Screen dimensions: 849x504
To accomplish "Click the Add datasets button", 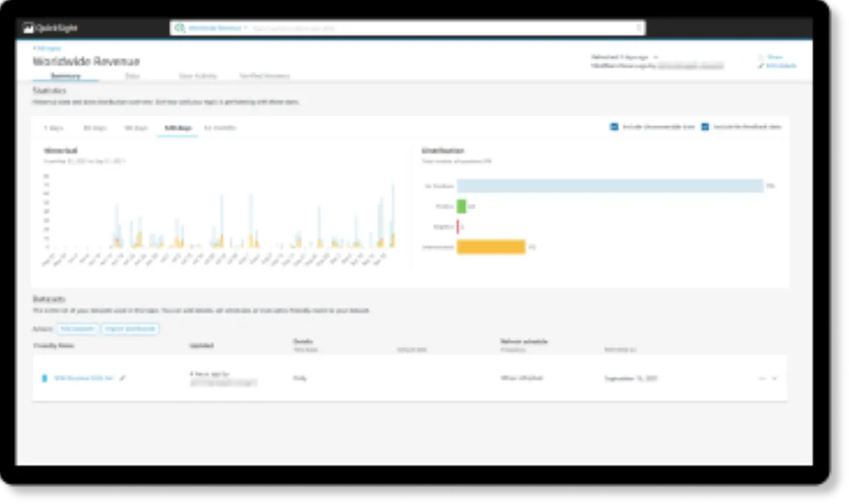I will (78, 329).
